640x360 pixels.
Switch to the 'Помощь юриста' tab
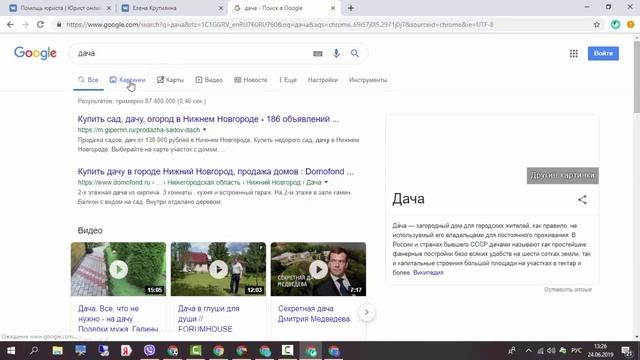pos(59,8)
